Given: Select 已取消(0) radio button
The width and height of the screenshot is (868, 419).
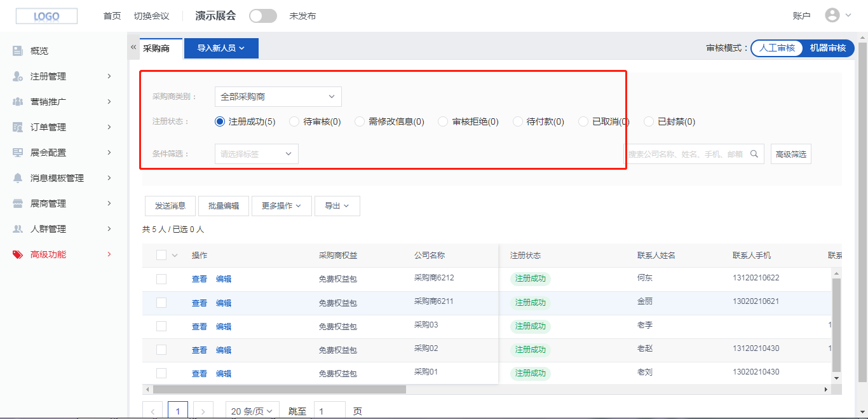Looking at the screenshot, I should [583, 121].
